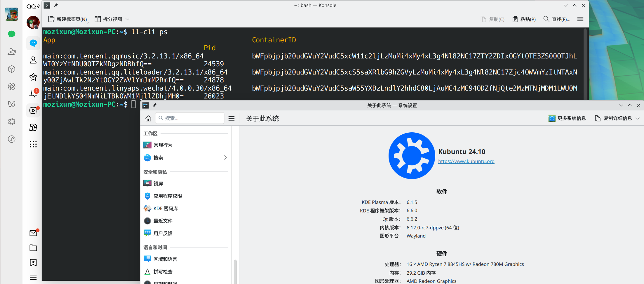This screenshot has width=644, height=284.
Task: Open WeChat Channels butterfly icon
Action: (x=12, y=104)
